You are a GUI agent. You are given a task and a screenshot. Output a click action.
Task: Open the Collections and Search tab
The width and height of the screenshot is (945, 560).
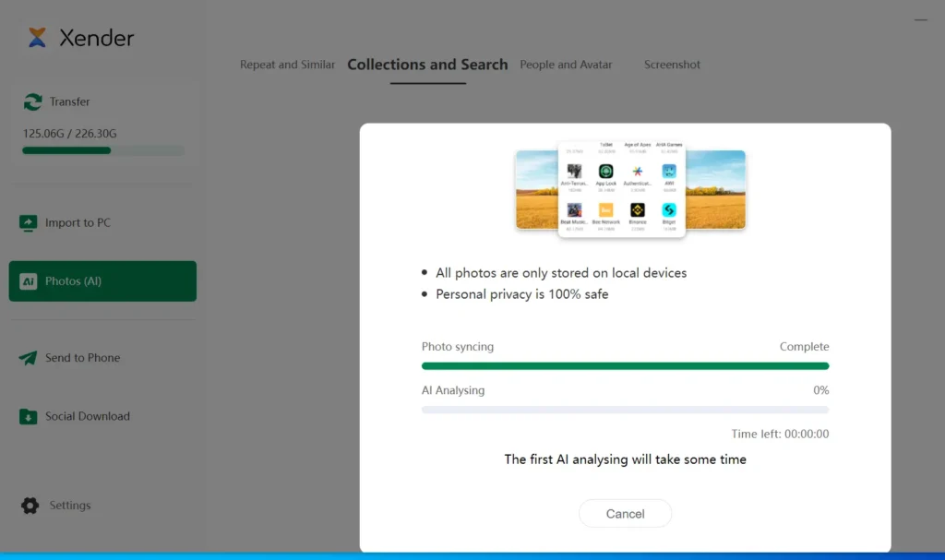pos(427,65)
